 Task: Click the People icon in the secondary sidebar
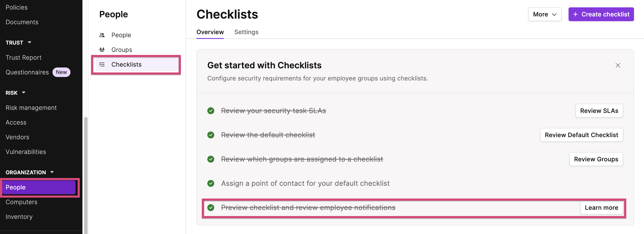coord(102,35)
